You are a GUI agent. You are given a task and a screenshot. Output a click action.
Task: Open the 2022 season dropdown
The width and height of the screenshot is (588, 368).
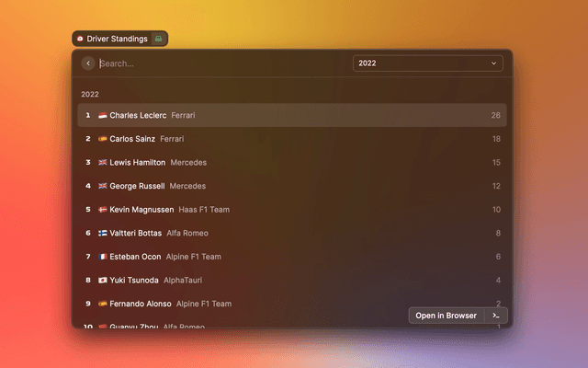click(427, 63)
